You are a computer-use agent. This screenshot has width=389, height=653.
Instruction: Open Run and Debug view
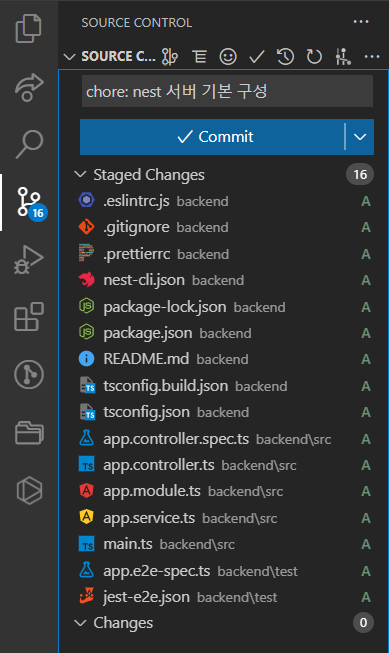pyautogui.click(x=29, y=259)
